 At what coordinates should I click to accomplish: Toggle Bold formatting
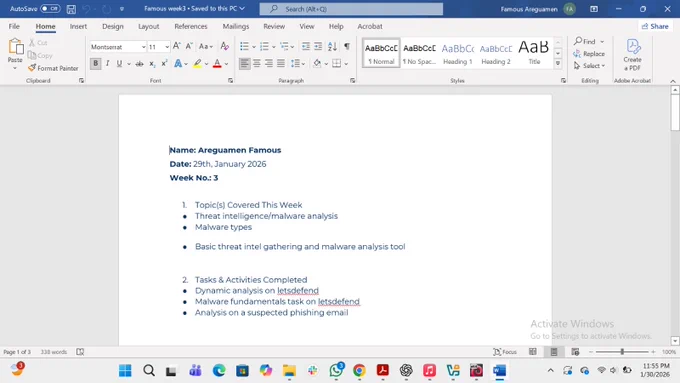point(95,63)
